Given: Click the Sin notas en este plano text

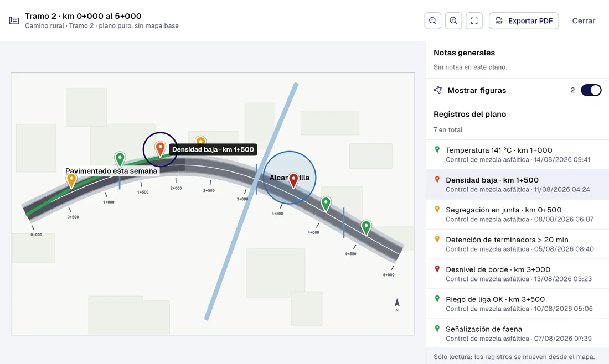Looking at the screenshot, I should (x=470, y=67).
